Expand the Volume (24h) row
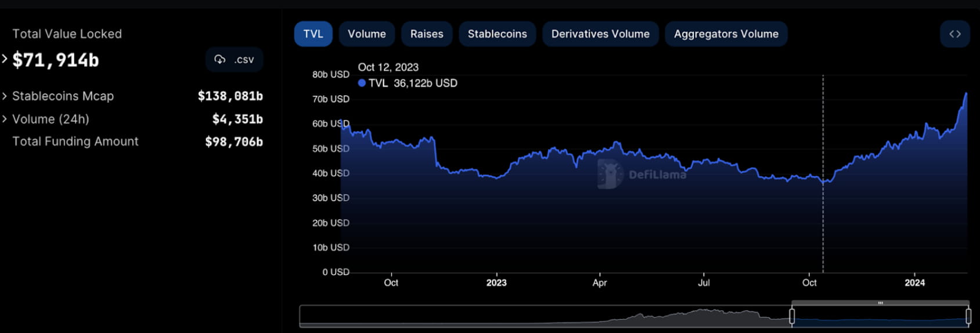 tap(5, 119)
